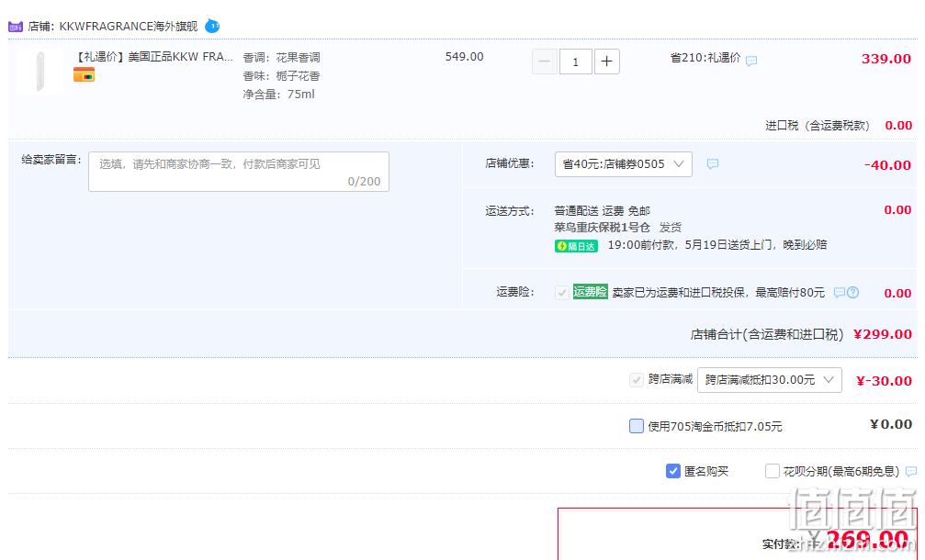This screenshot has width=925, height=560.
Task: Click the Tmall store icon beside 店铺
Action: click(x=16, y=27)
